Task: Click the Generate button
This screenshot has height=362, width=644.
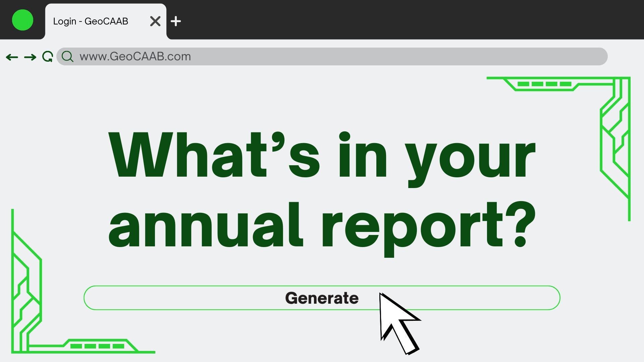Action: pos(322,298)
